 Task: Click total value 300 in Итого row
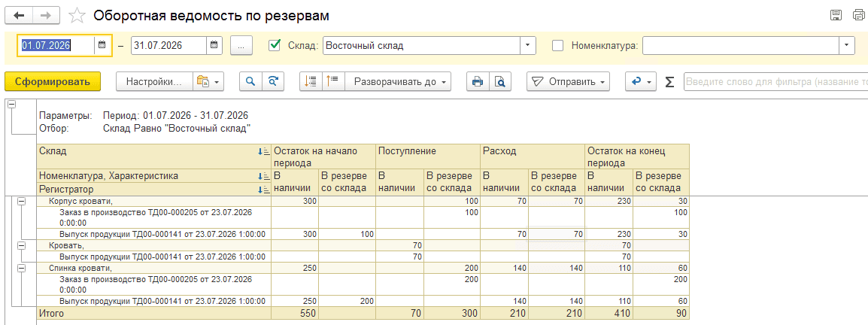(x=469, y=314)
